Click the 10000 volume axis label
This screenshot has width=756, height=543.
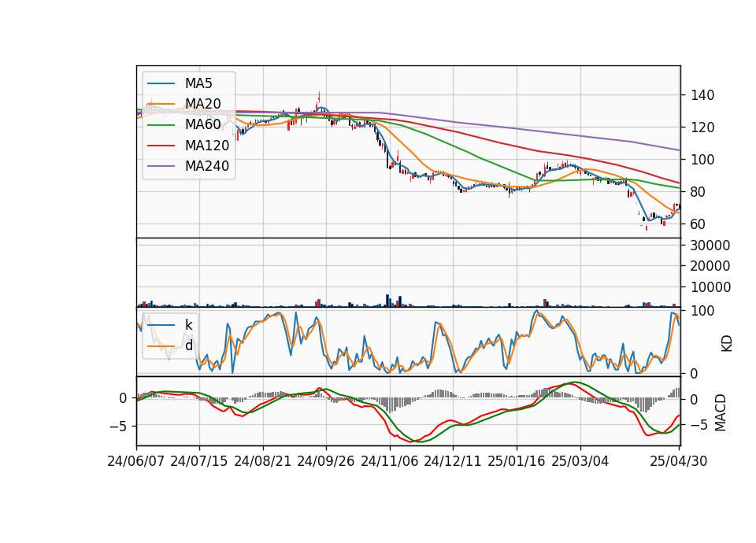click(x=710, y=287)
